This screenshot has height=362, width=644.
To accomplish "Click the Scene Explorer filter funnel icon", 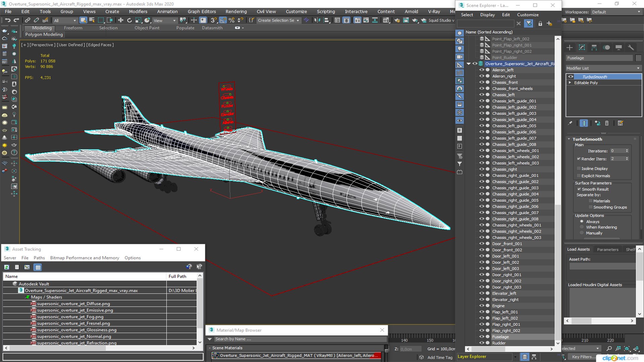I will [x=529, y=23].
